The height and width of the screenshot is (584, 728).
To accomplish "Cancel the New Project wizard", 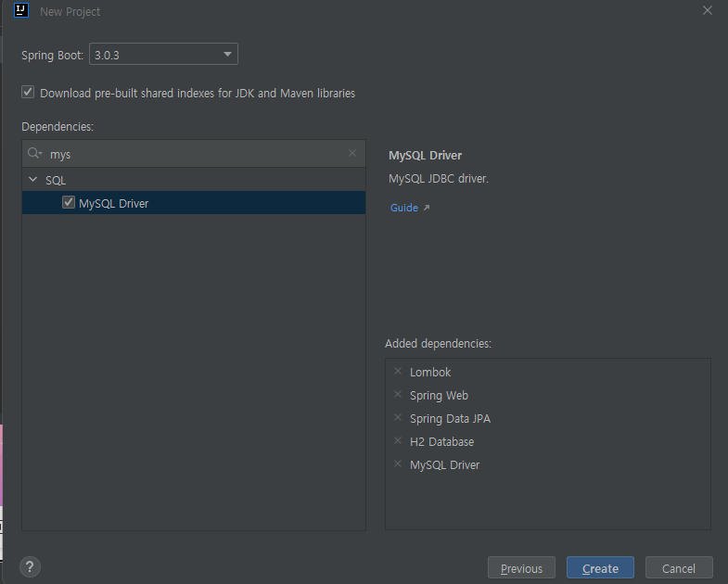I will 679,568.
